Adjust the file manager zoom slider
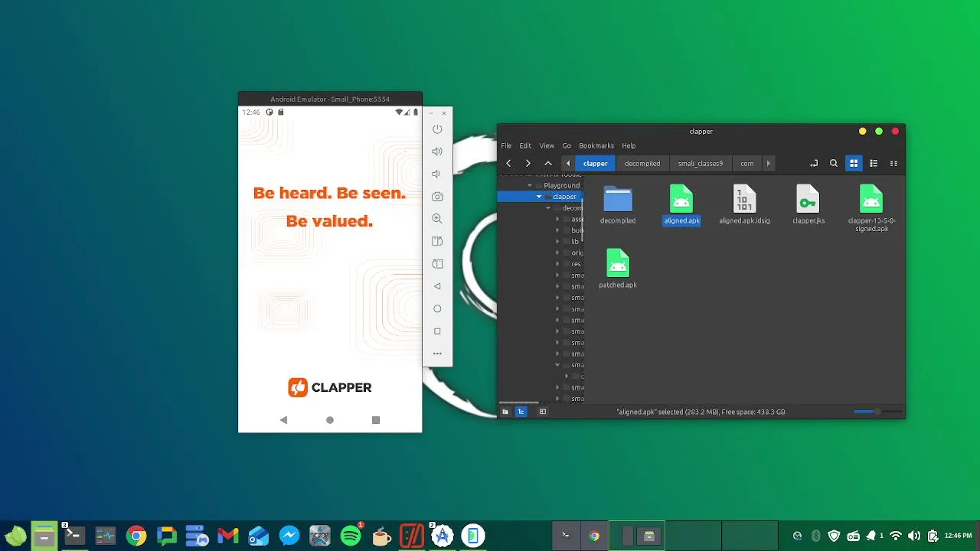980x551 pixels. 877,412
